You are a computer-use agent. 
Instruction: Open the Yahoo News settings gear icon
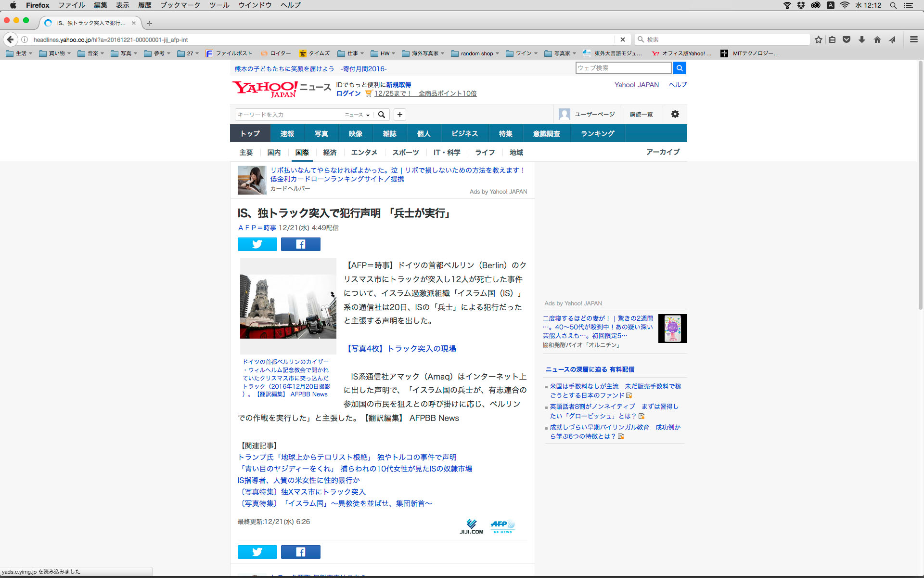[675, 114]
